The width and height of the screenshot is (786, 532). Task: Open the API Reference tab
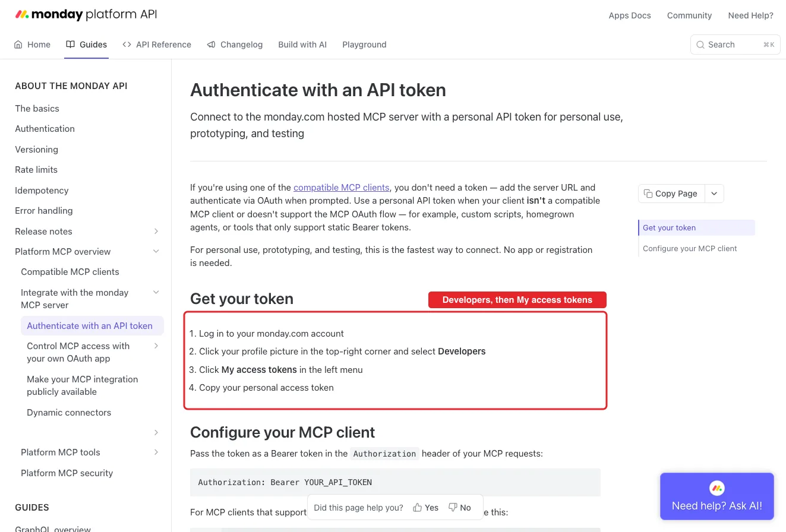tap(157, 45)
